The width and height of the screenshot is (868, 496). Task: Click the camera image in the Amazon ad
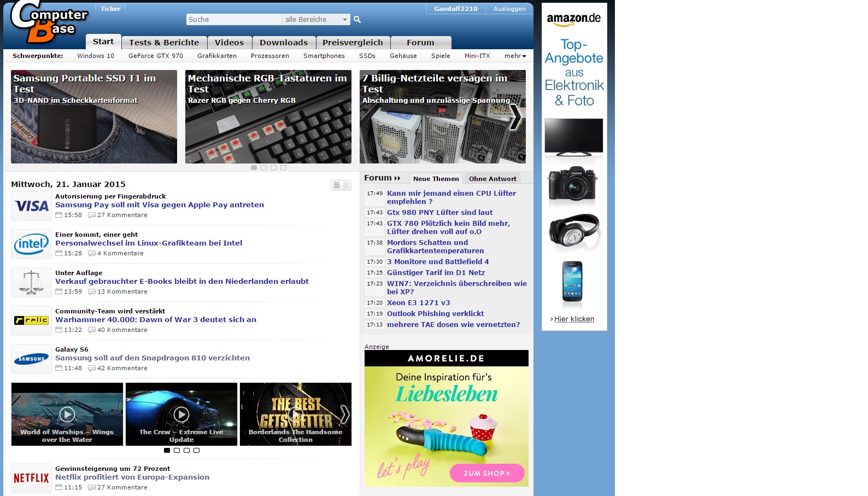pos(573,184)
